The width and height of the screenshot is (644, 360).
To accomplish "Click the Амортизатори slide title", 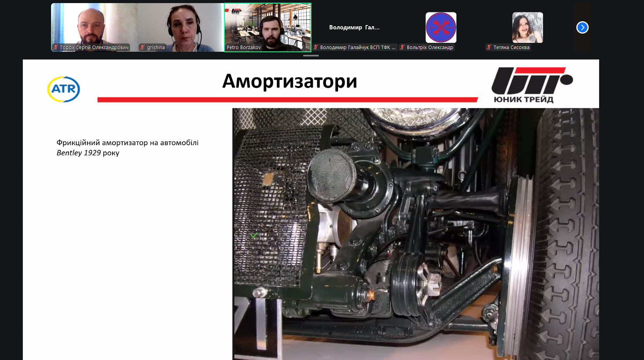I will pos(289,81).
